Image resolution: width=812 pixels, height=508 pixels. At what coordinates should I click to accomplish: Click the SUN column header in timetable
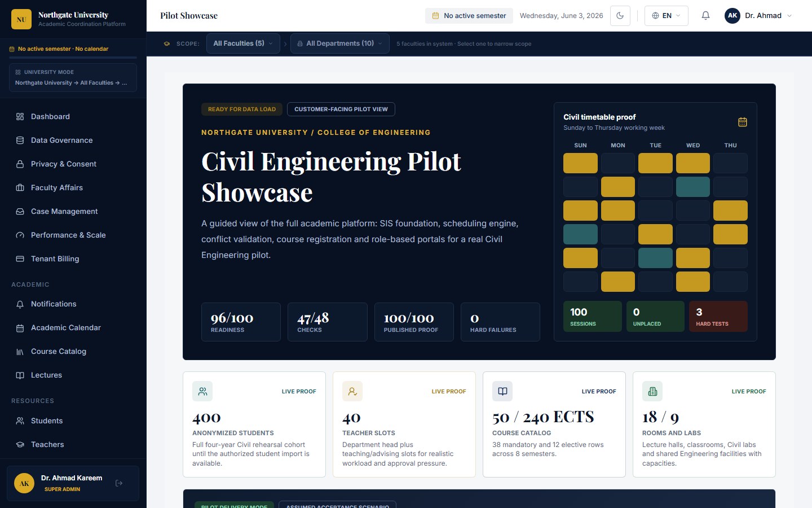pyautogui.click(x=580, y=145)
